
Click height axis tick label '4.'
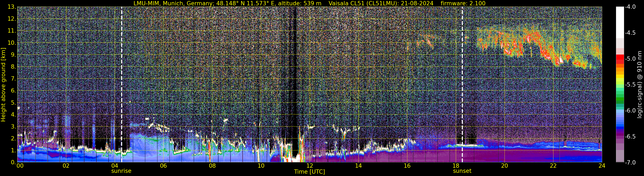point(13,115)
